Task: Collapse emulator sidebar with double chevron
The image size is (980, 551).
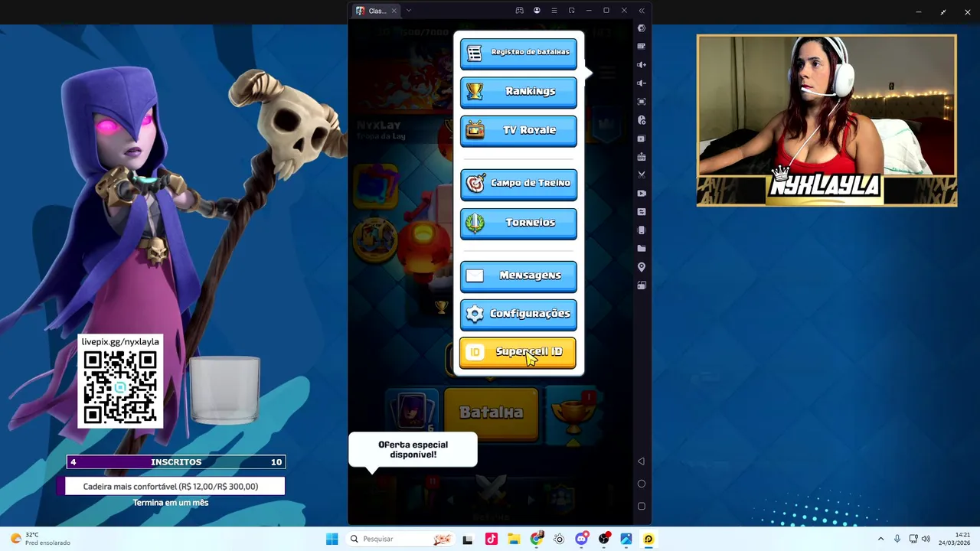Action: (x=642, y=11)
